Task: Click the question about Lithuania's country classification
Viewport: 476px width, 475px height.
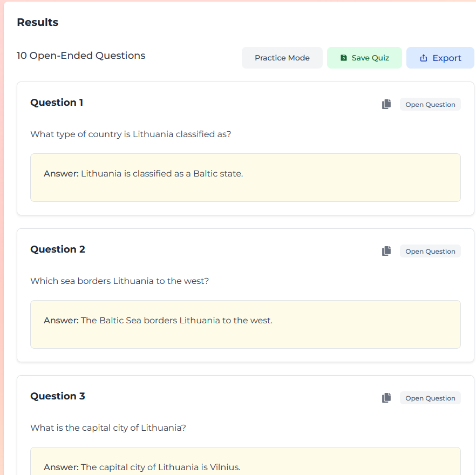Action: pos(131,134)
